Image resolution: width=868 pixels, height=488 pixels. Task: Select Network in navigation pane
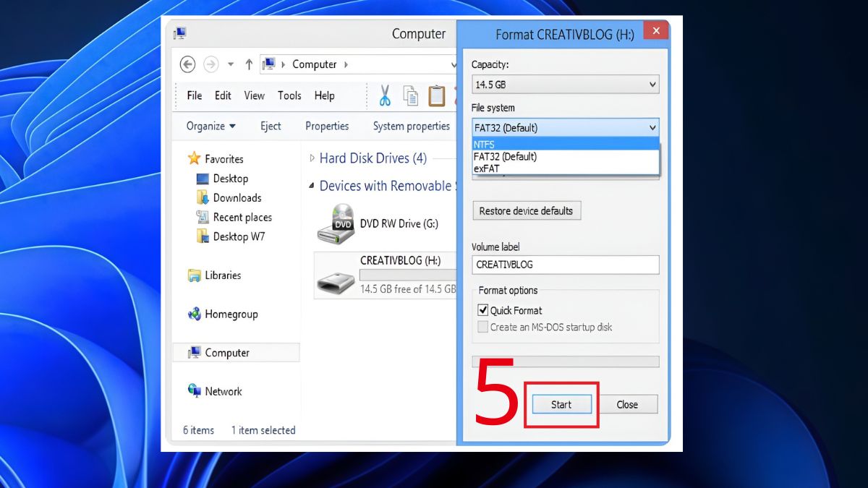click(224, 391)
